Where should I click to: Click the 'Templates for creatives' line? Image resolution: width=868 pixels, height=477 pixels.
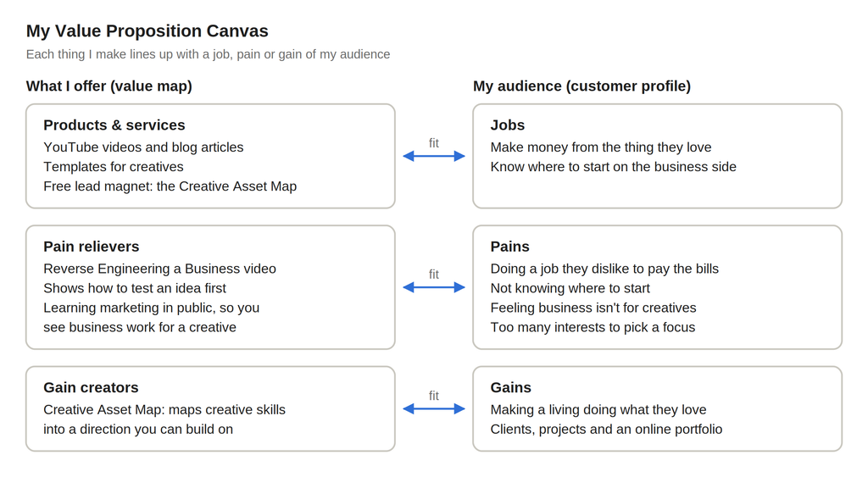click(114, 167)
